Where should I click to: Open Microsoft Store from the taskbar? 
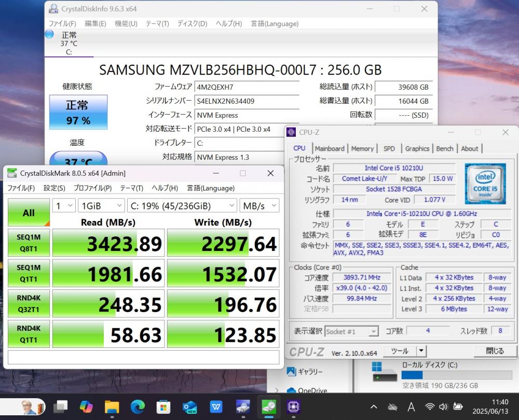pos(163,407)
